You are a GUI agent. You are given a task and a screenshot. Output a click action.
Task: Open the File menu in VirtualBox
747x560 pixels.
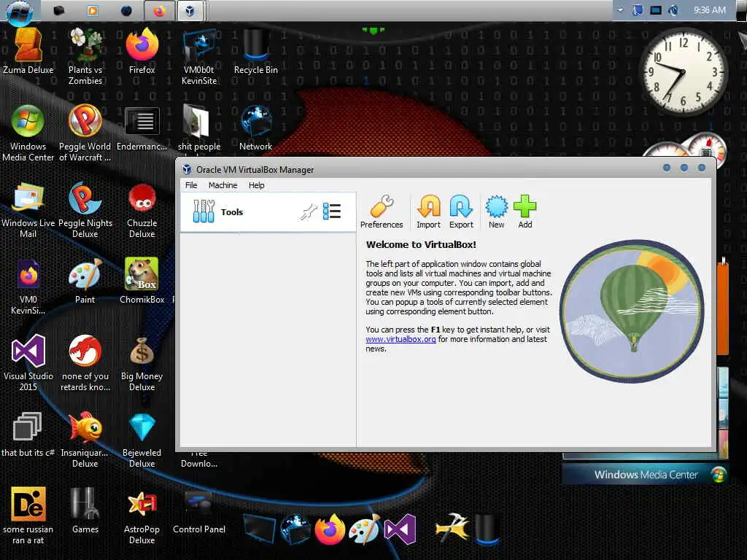191,185
